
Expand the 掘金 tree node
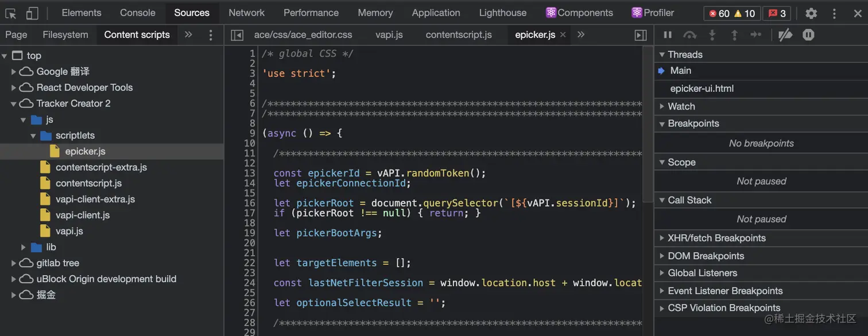click(x=14, y=295)
